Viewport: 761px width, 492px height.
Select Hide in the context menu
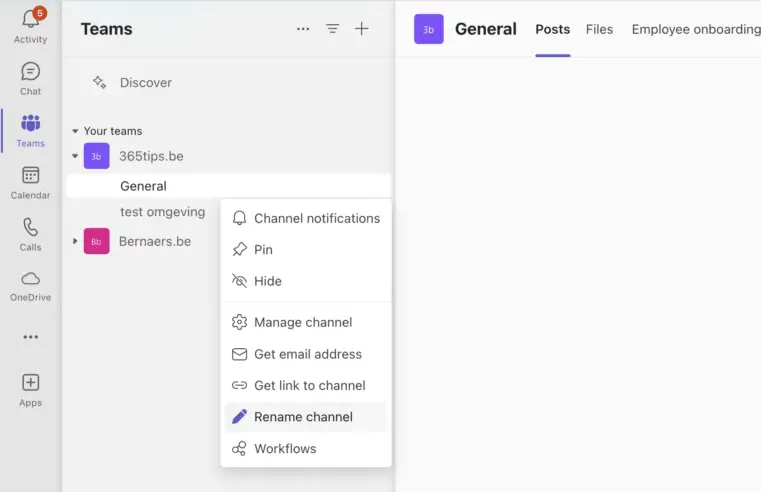[306, 281]
